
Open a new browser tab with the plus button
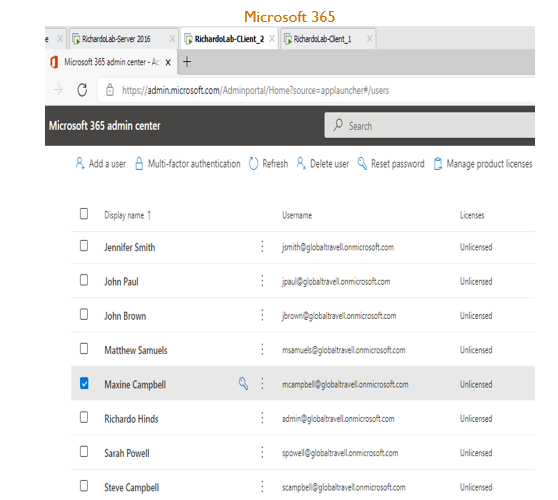(x=187, y=62)
